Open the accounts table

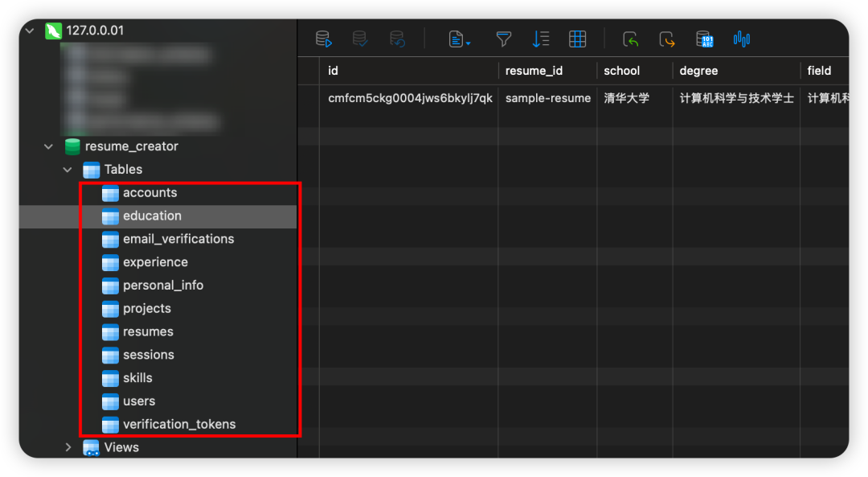[150, 193]
